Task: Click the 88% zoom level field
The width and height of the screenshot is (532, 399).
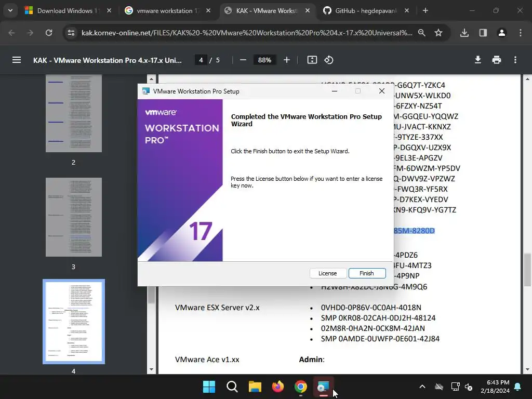Action: tap(264, 60)
